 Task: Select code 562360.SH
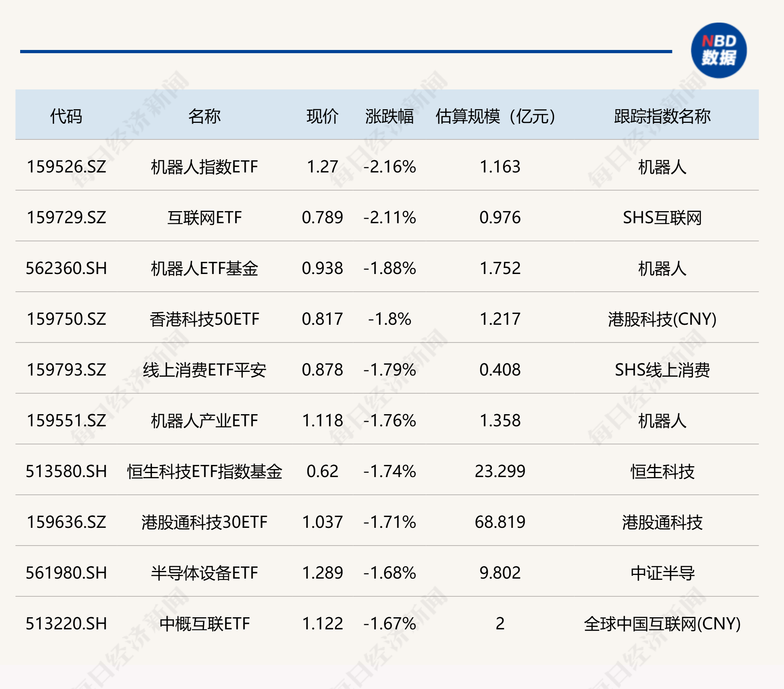click(66, 268)
